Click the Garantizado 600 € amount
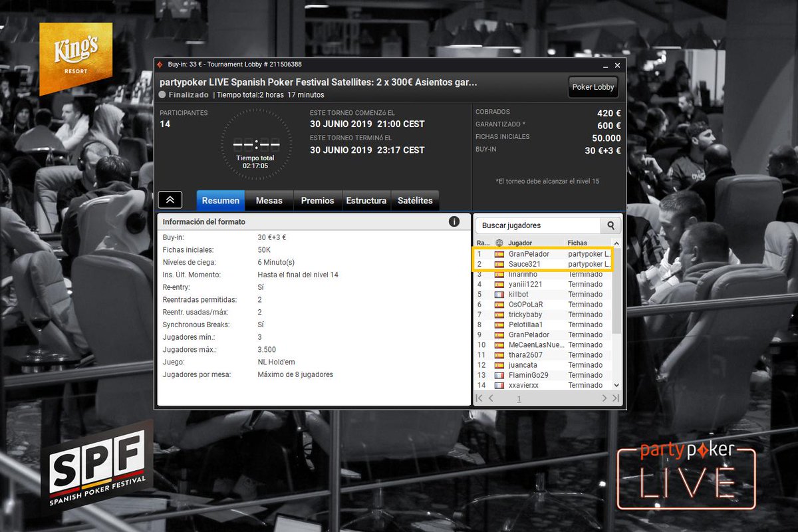 pos(609,126)
